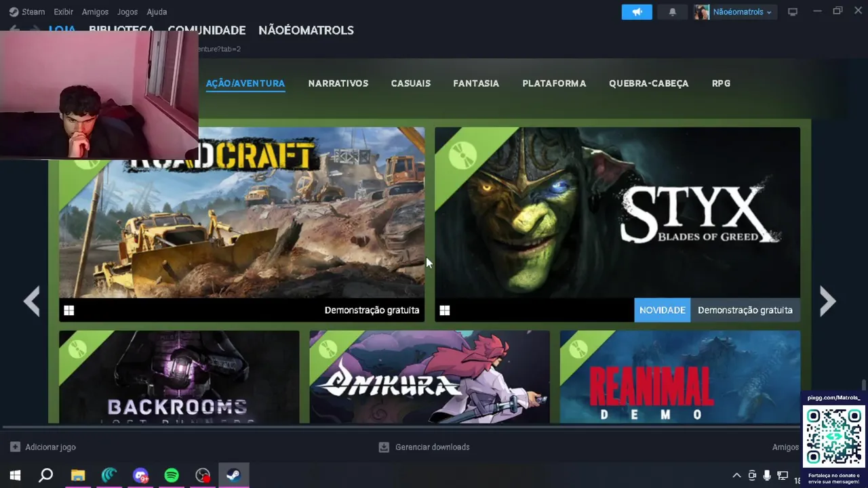Click the green demo disc badge on Backrooms
868x488 pixels.
point(77,348)
